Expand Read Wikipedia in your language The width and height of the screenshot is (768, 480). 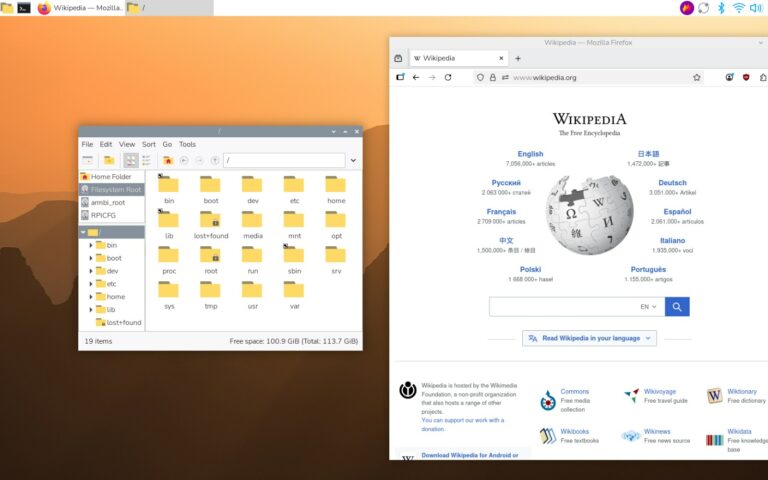pyautogui.click(x=589, y=338)
